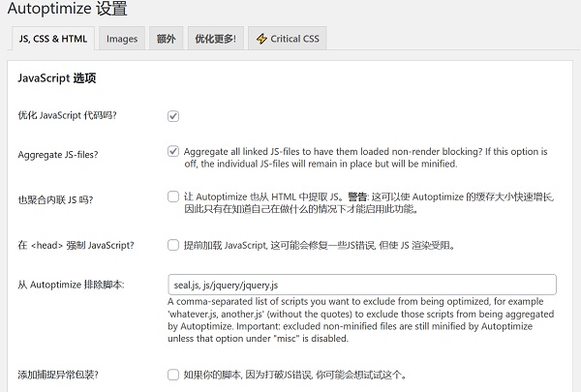Click the 优化 JavaScript 代码吗? label
This screenshot has height=392, width=581.
coord(67,115)
